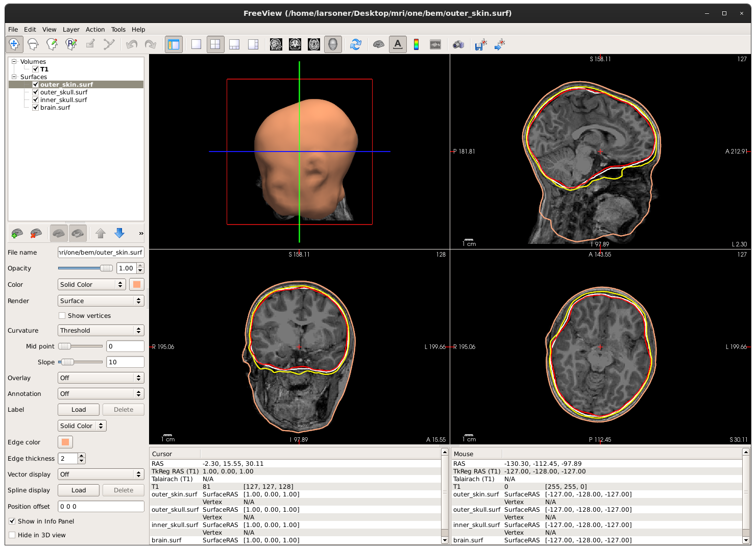Open the Tools menu
Image resolution: width=756 pixels, height=550 pixels.
(118, 30)
